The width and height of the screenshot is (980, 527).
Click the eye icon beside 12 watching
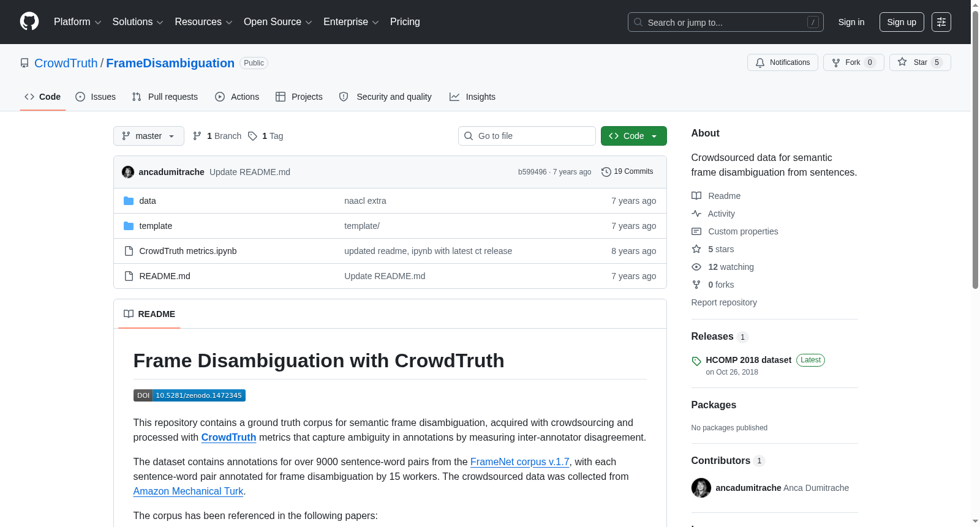696,267
